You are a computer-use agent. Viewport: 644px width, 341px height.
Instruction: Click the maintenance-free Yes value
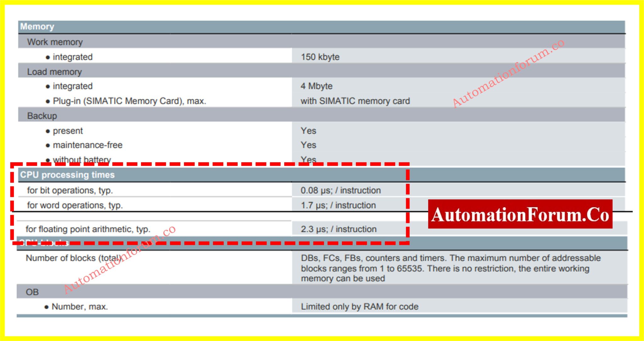click(x=308, y=145)
